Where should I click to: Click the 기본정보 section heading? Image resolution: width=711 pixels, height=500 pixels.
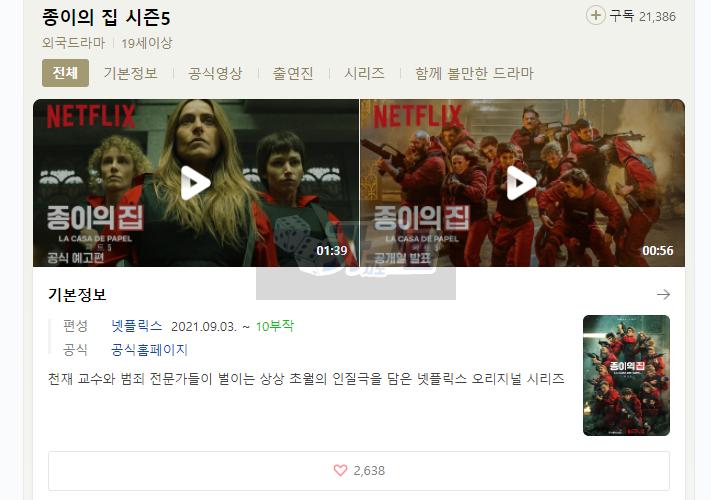point(77,295)
